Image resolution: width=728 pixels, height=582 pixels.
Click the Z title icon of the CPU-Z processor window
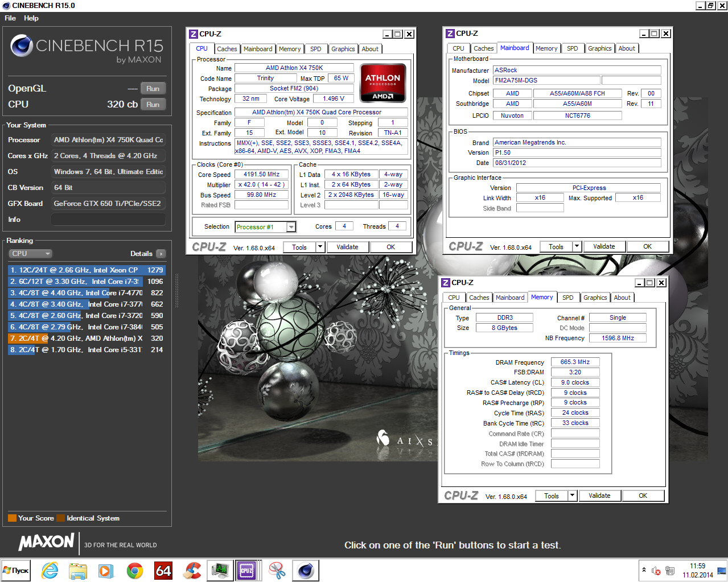(194, 34)
